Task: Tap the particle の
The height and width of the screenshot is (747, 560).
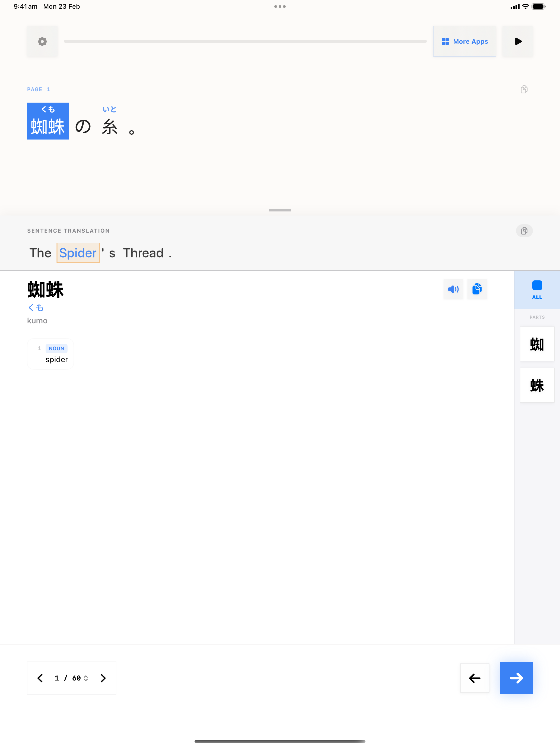Action: pos(83,127)
